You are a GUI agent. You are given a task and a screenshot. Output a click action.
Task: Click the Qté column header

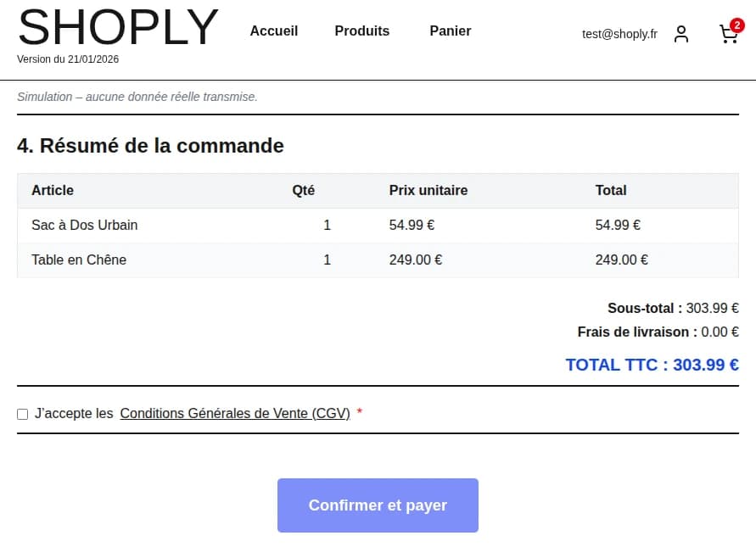coord(303,191)
